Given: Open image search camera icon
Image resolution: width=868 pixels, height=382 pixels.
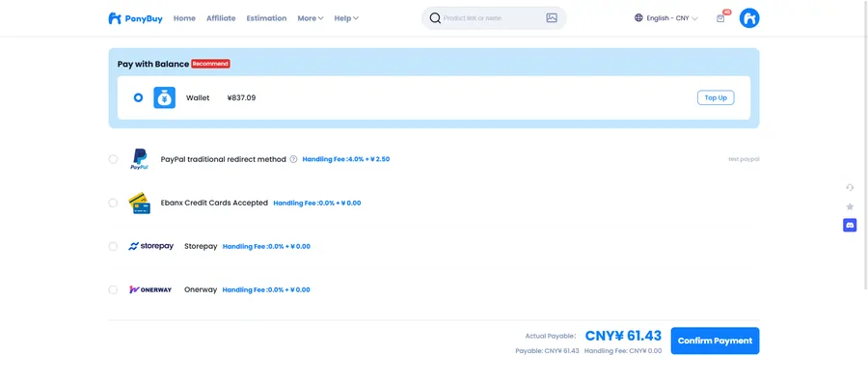Looking at the screenshot, I should [x=552, y=18].
